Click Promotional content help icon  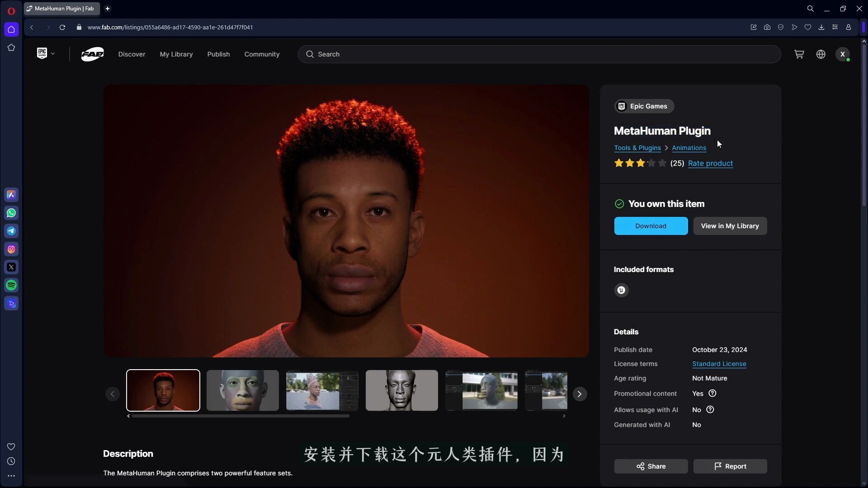[x=712, y=393]
